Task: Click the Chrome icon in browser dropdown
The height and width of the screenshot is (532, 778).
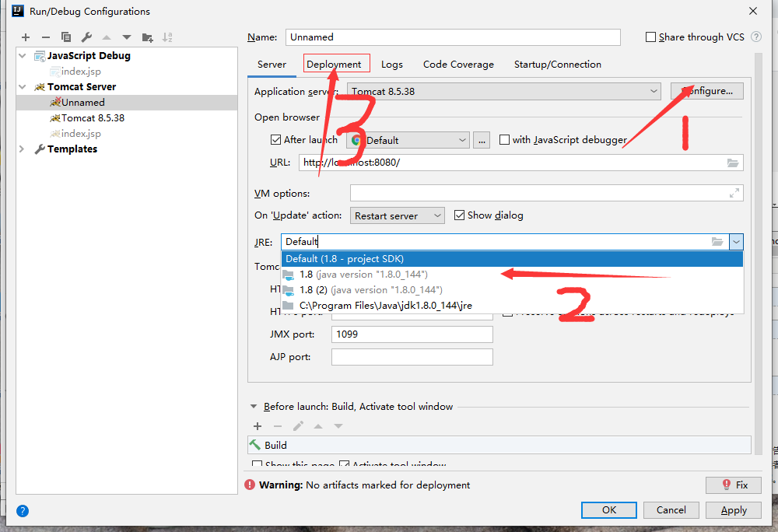Action: [x=356, y=140]
